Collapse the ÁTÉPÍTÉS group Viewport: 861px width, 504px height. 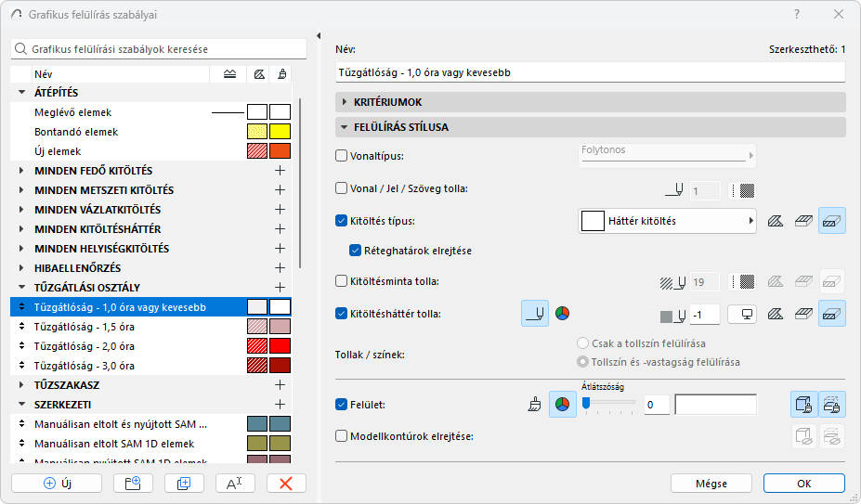coord(22,92)
